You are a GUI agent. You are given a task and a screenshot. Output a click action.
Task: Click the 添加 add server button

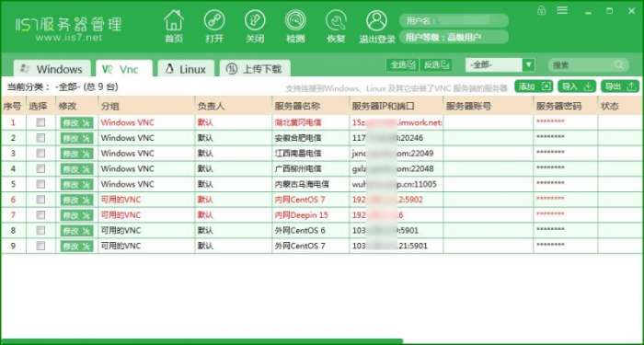(534, 86)
